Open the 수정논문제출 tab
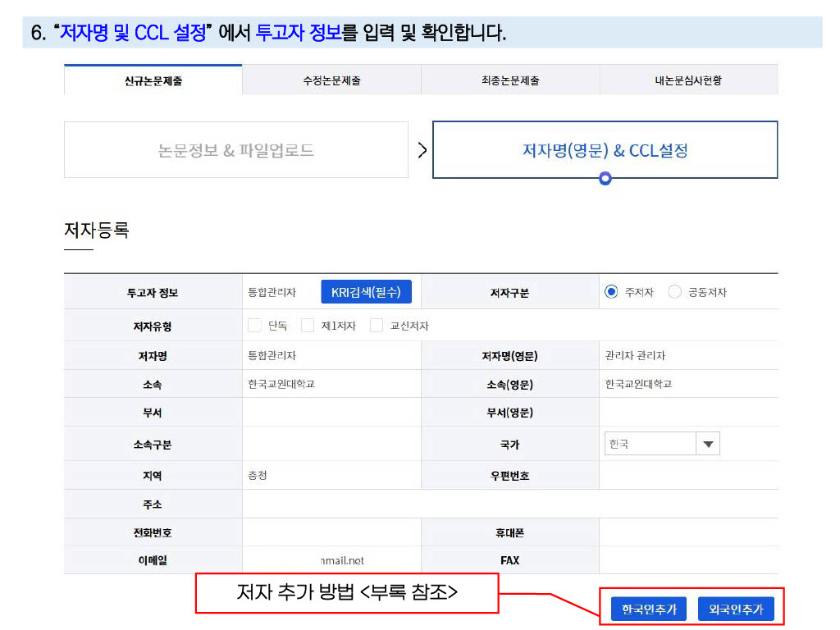The width and height of the screenshot is (840, 630). click(x=331, y=80)
